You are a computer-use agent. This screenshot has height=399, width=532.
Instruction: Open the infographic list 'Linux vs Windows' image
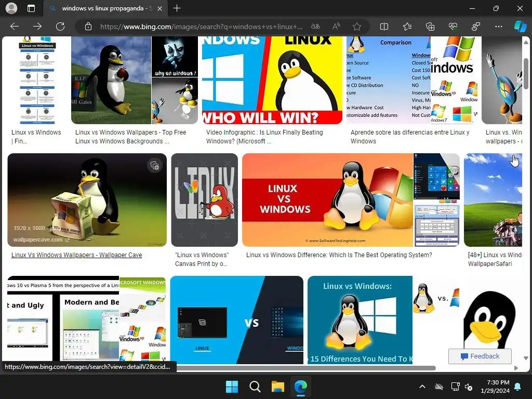(x=37, y=80)
